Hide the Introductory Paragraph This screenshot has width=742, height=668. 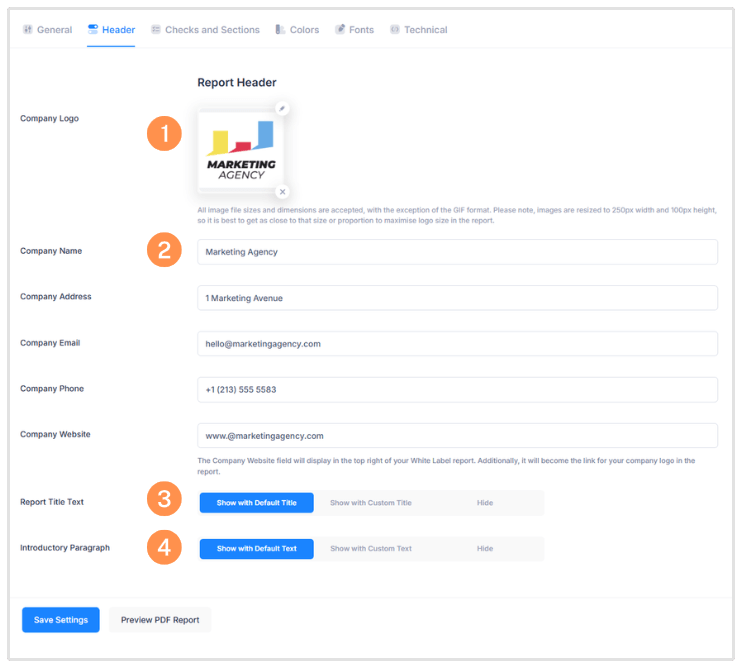coord(485,549)
